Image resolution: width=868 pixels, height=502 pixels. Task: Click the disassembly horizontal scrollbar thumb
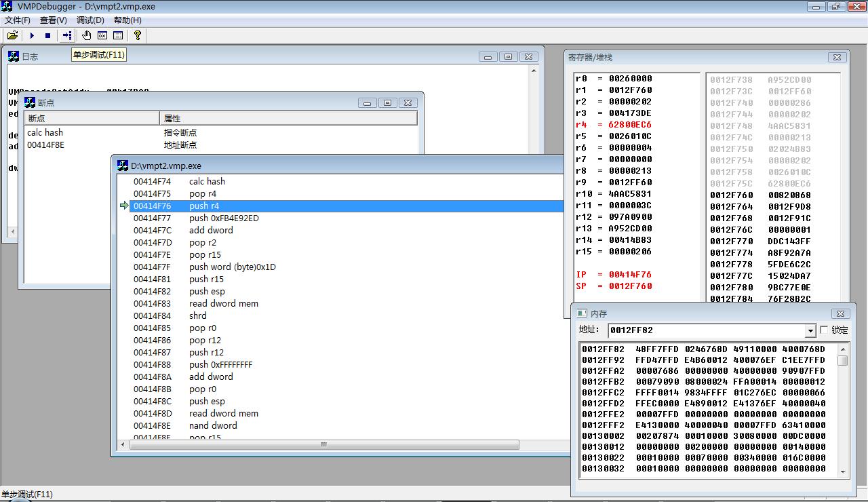[323, 445]
